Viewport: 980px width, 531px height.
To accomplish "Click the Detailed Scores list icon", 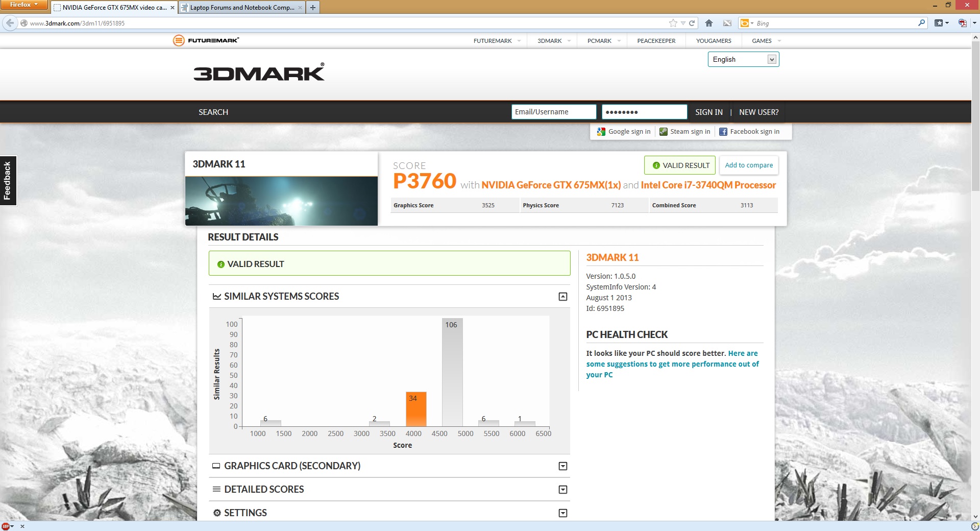I will pyautogui.click(x=216, y=490).
